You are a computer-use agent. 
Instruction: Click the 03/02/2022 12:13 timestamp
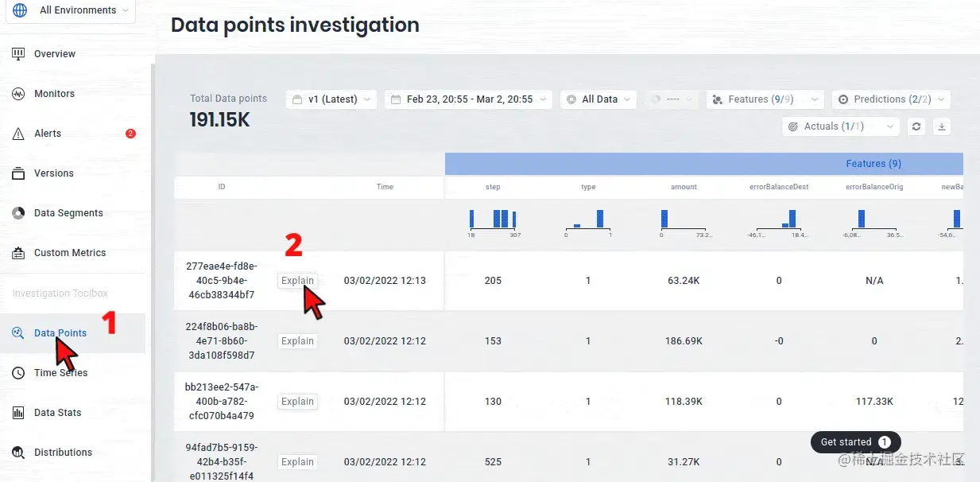coord(385,281)
